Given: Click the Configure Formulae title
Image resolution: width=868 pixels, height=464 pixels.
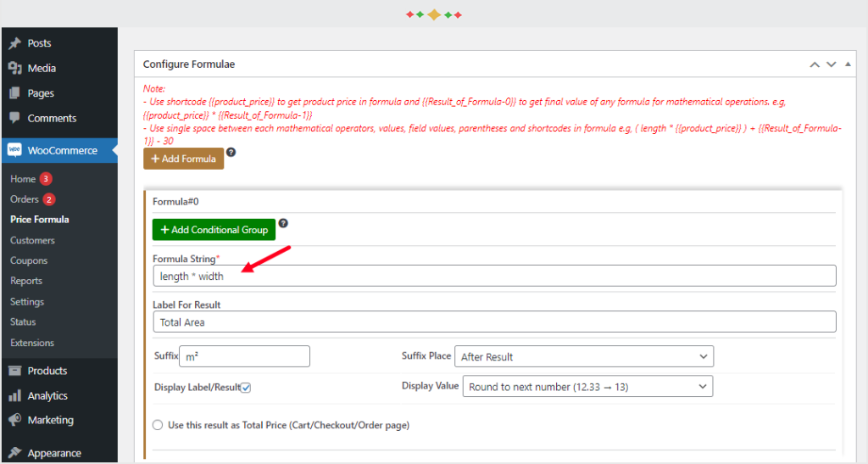Looking at the screenshot, I should [x=189, y=64].
